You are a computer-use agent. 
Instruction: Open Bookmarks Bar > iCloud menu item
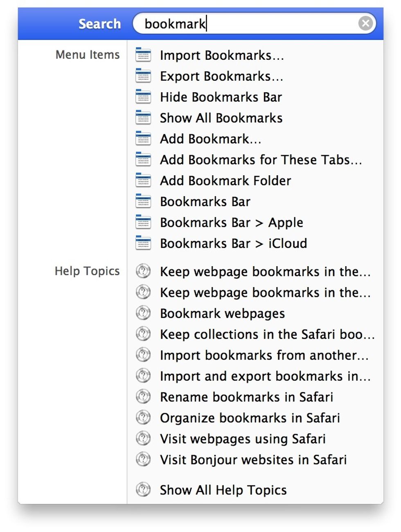click(x=233, y=243)
